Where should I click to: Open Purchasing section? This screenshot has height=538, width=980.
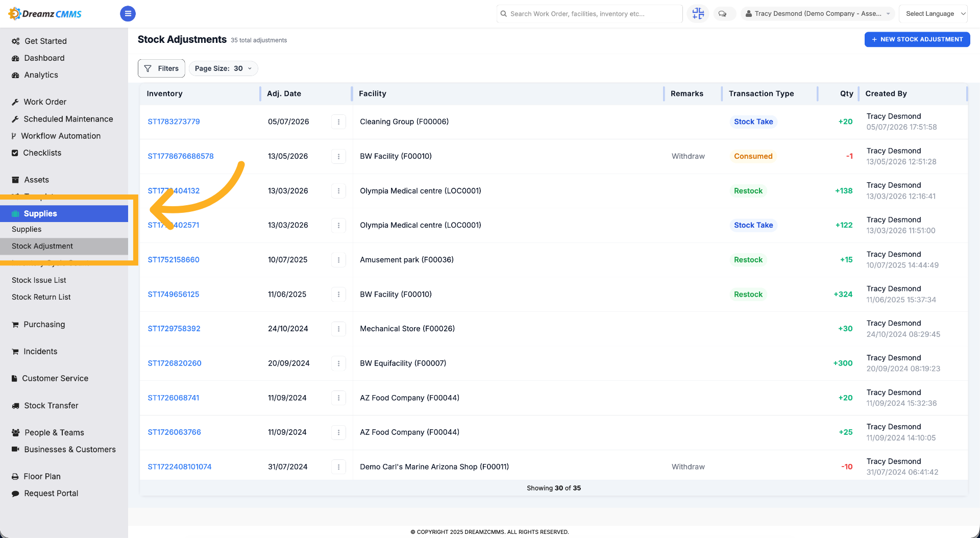click(44, 324)
